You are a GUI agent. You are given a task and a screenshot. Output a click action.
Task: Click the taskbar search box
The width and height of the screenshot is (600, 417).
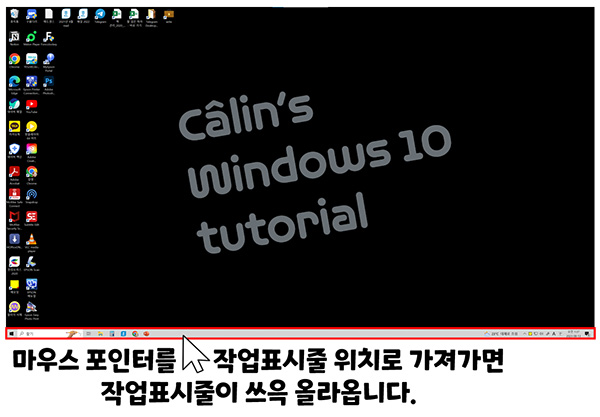[x=50, y=334]
